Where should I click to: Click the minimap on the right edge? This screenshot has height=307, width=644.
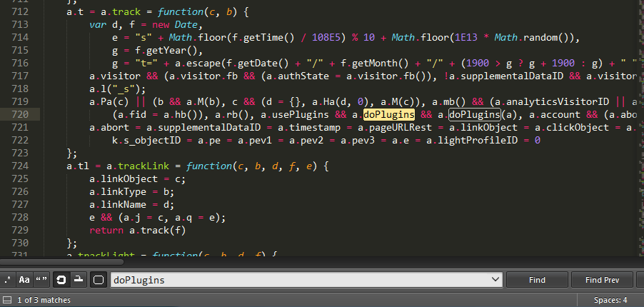pyautogui.click(x=640, y=107)
